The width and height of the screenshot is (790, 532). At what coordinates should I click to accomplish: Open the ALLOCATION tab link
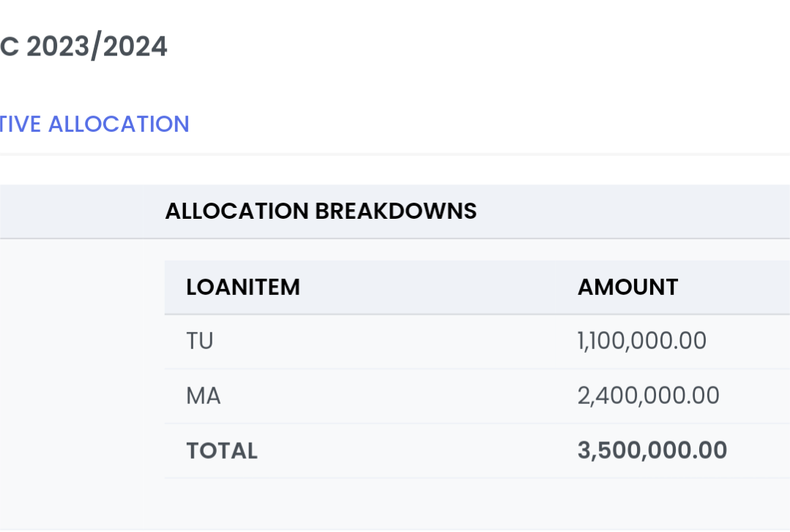pyautogui.click(x=94, y=124)
